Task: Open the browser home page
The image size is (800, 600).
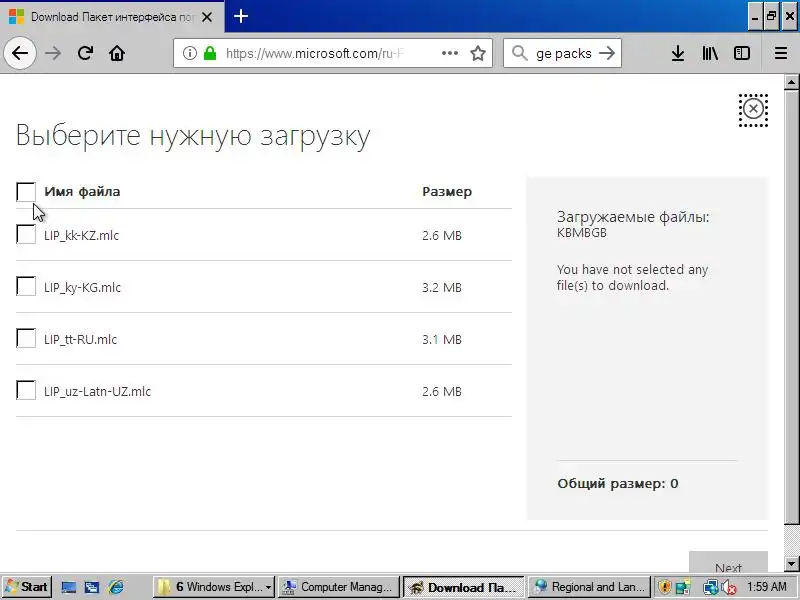Action: (x=117, y=53)
